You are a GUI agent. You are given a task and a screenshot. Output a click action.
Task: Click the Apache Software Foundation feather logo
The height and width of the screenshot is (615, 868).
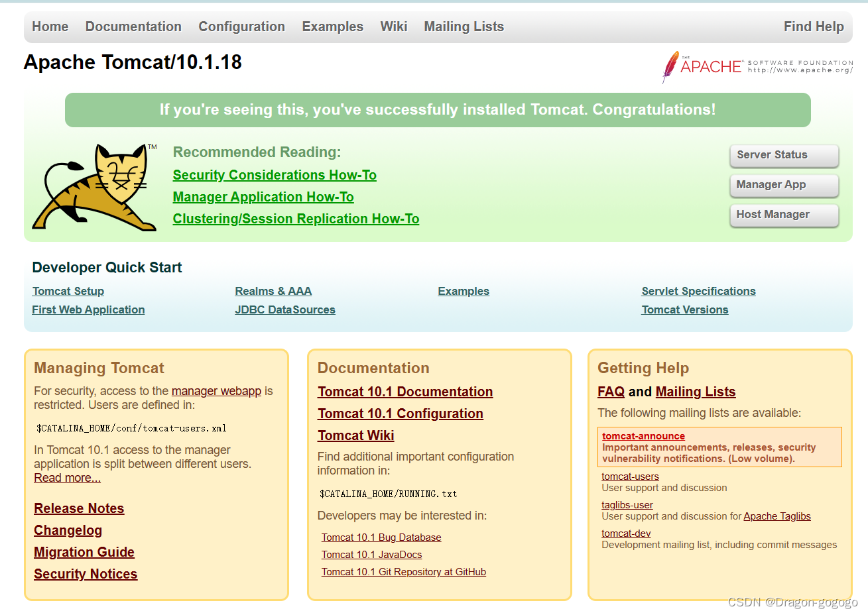click(757, 67)
